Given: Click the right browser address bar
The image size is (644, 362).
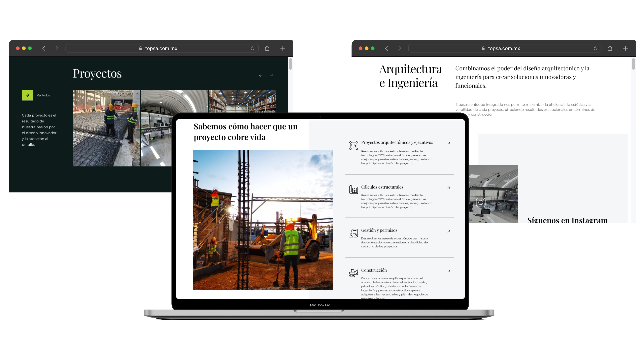Looking at the screenshot, I should coord(504,48).
